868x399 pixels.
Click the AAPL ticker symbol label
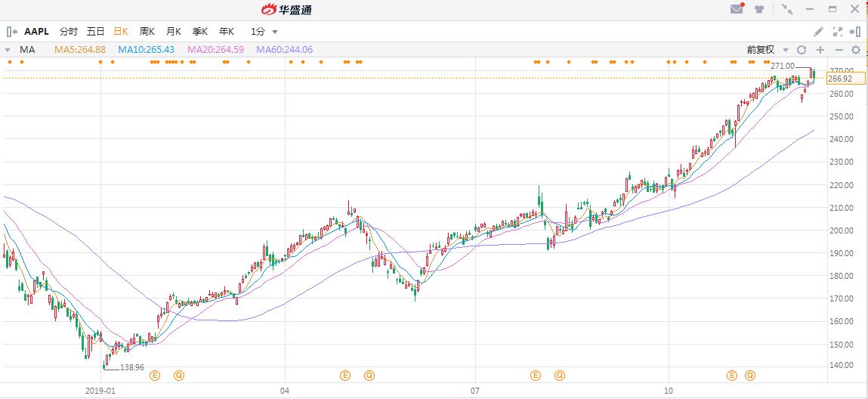coord(36,32)
